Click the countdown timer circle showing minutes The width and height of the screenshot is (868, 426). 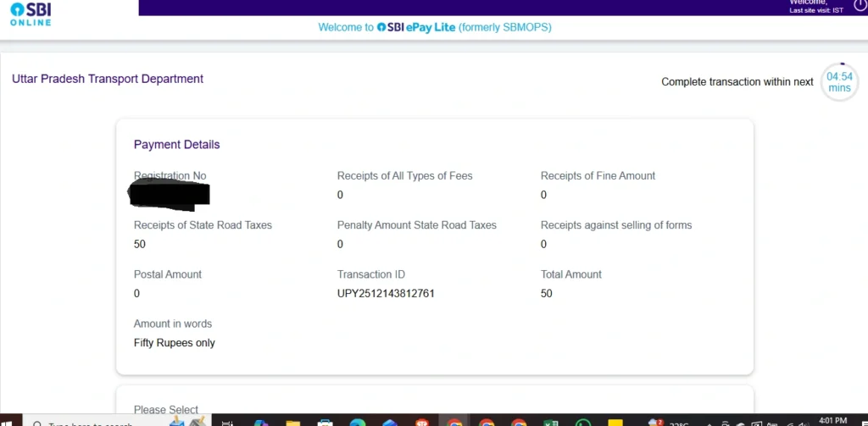[839, 82]
